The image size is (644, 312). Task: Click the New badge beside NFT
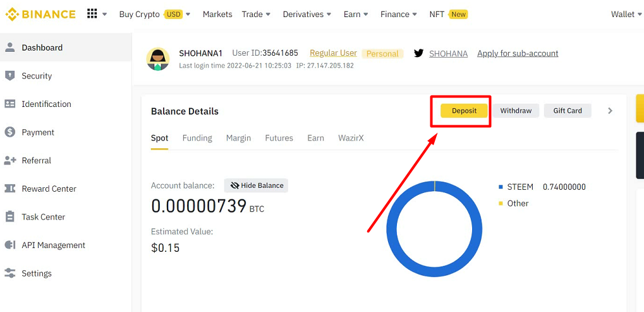tap(458, 15)
